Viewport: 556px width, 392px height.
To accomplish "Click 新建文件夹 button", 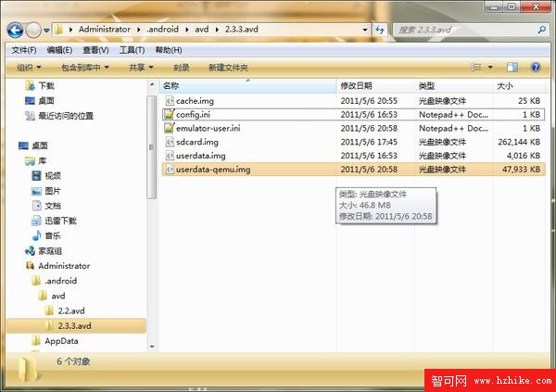I will [228, 68].
